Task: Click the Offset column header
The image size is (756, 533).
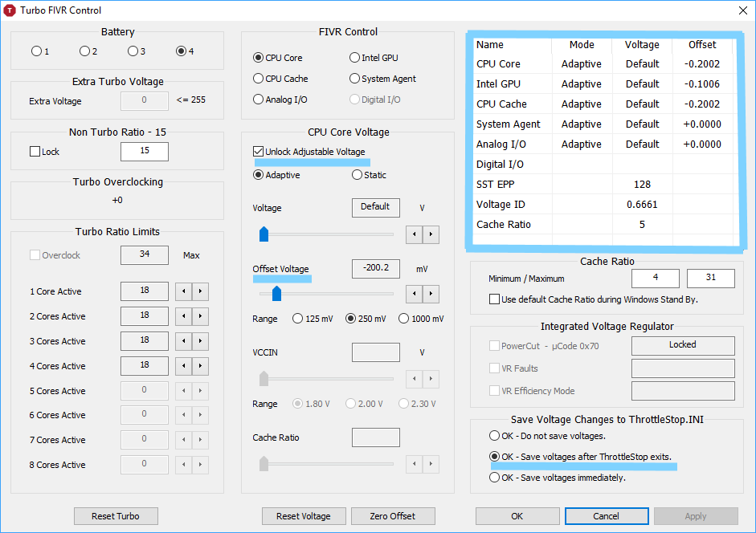Action: [702, 45]
